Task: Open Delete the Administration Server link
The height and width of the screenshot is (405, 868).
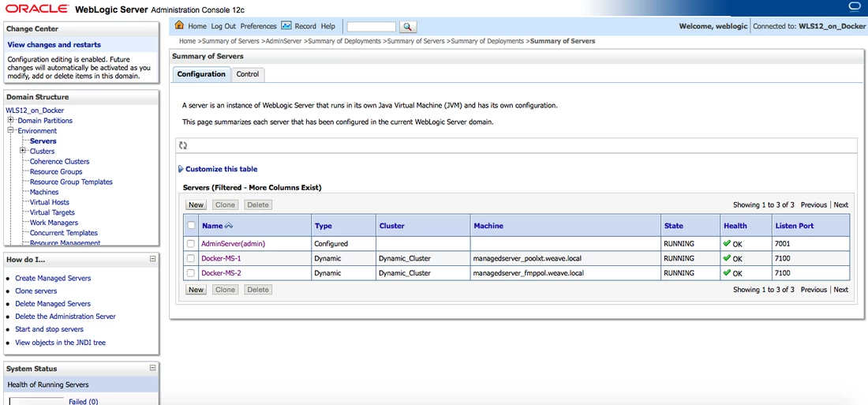Action: coord(65,317)
